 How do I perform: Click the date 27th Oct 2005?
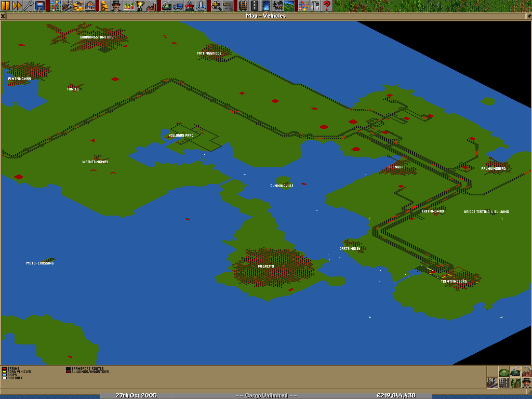136,395
